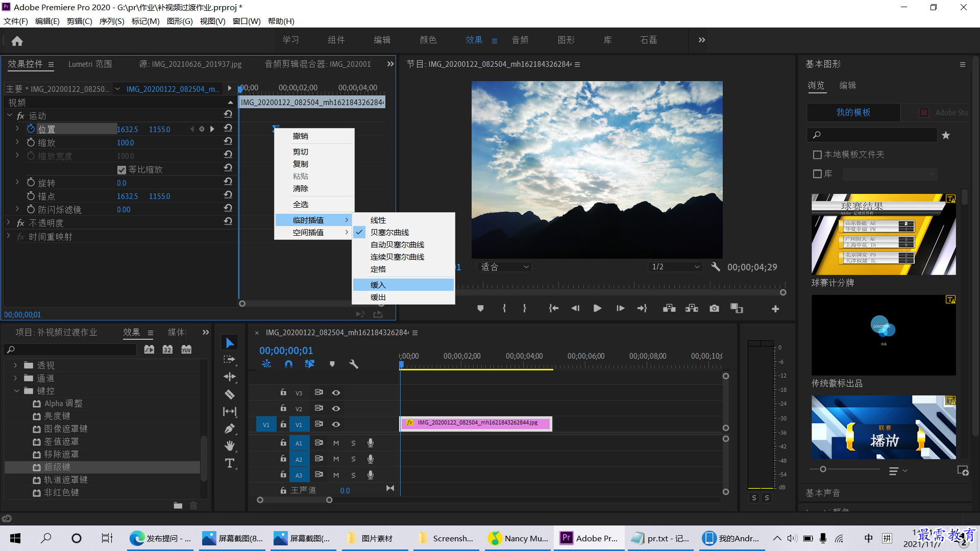Select the Track Select Forward tool

(230, 360)
